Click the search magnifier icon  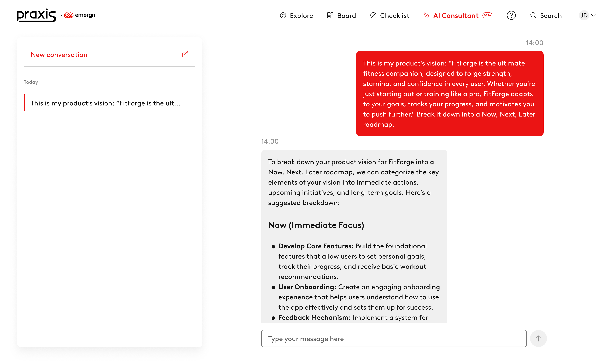pos(533,15)
